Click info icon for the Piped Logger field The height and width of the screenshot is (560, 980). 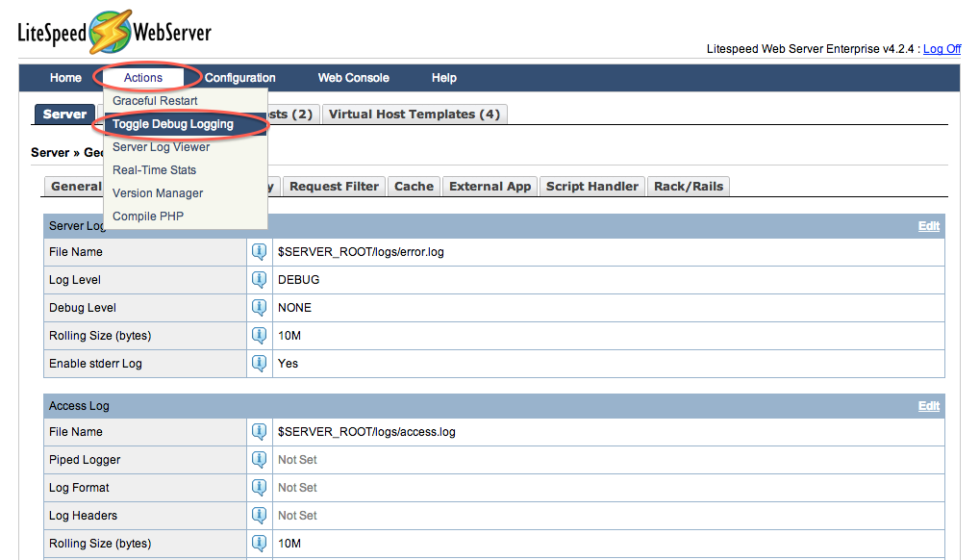pos(259,459)
